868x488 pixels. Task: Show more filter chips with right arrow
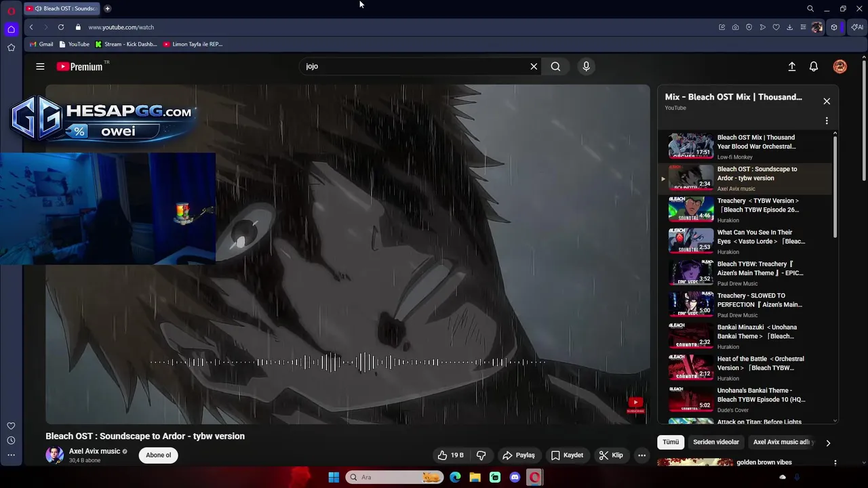(828, 443)
